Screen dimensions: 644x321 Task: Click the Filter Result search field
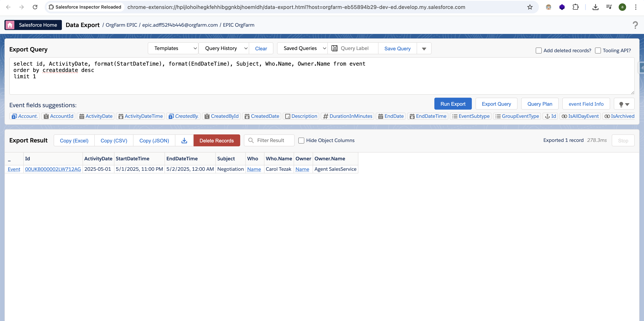[272, 141]
